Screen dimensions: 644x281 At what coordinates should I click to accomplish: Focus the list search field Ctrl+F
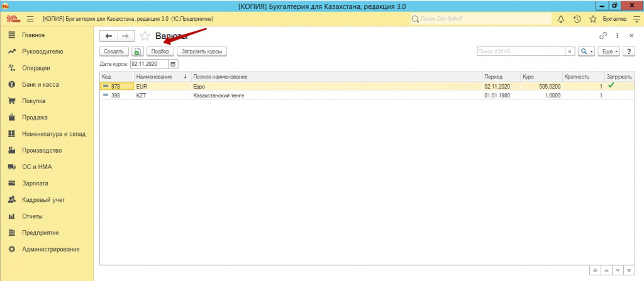click(x=520, y=52)
